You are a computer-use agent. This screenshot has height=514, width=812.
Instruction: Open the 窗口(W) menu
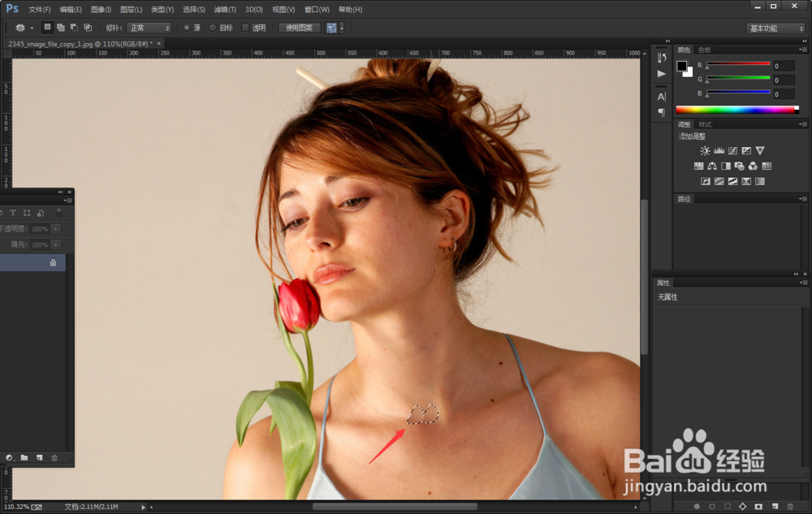click(x=317, y=9)
